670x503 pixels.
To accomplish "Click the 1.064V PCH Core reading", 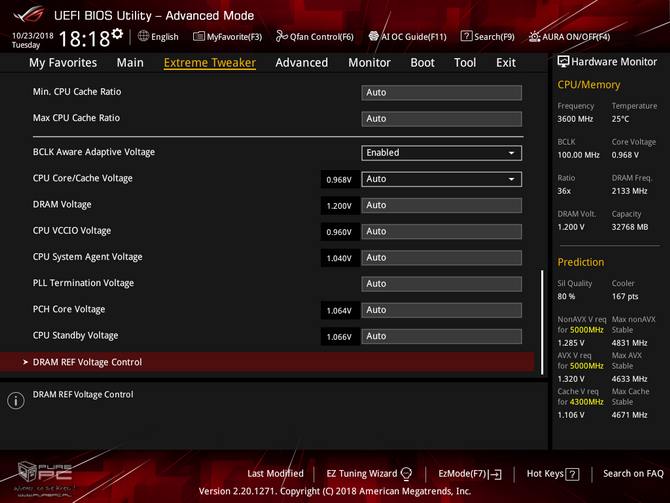I will (339, 311).
